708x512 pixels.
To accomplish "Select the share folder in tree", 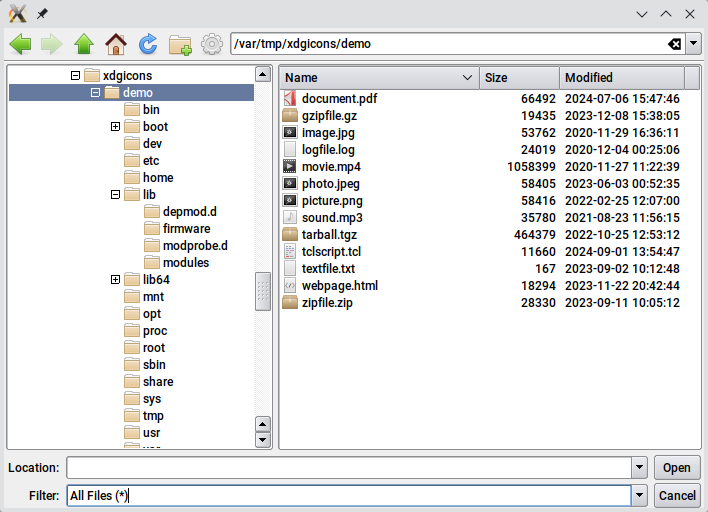I will [149, 382].
